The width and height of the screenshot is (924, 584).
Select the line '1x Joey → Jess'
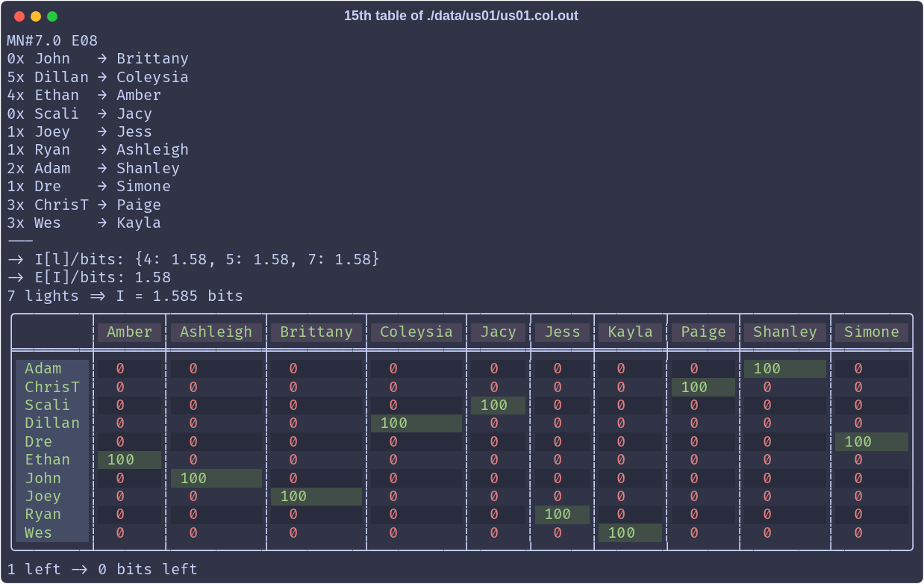pyautogui.click(x=80, y=131)
